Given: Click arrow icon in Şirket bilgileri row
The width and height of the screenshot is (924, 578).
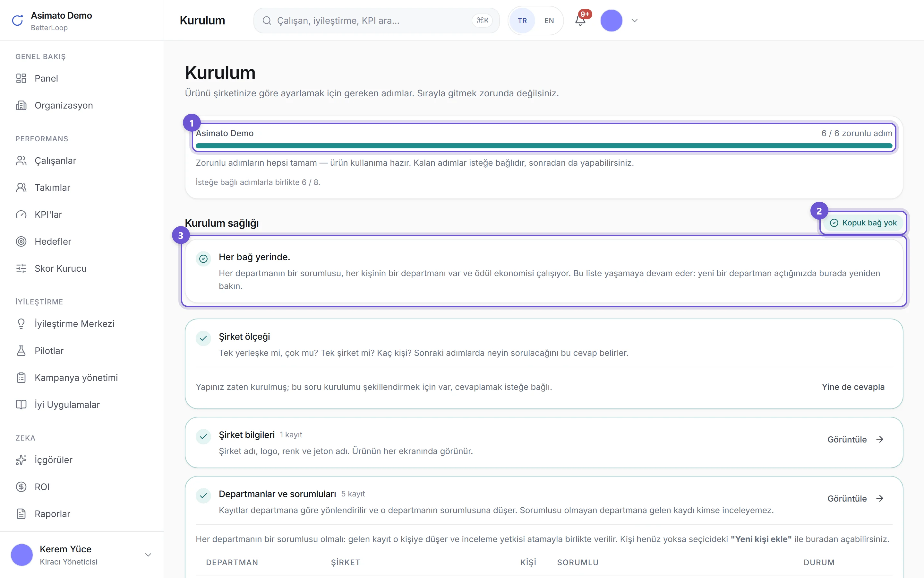Looking at the screenshot, I should 880,440.
